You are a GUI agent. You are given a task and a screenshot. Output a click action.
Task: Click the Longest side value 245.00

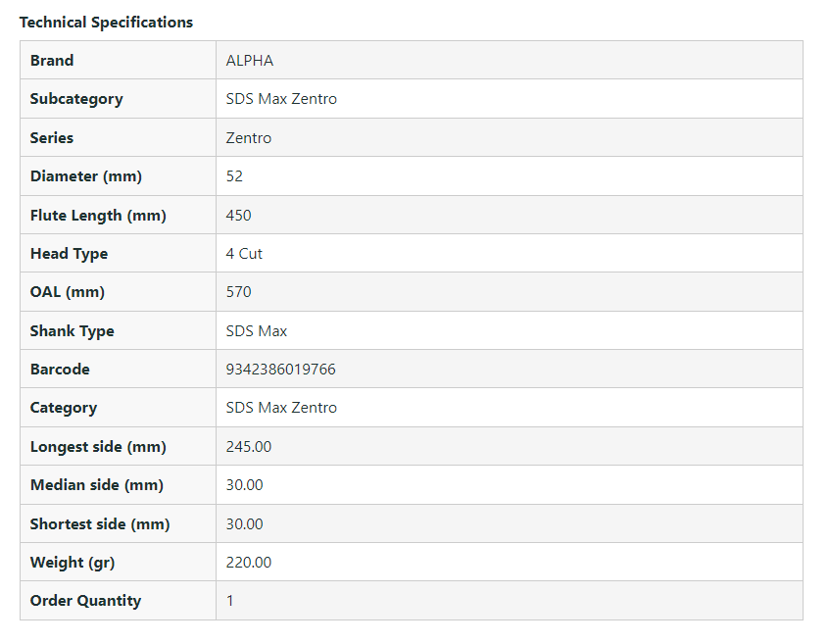pyautogui.click(x=249, y=447)
